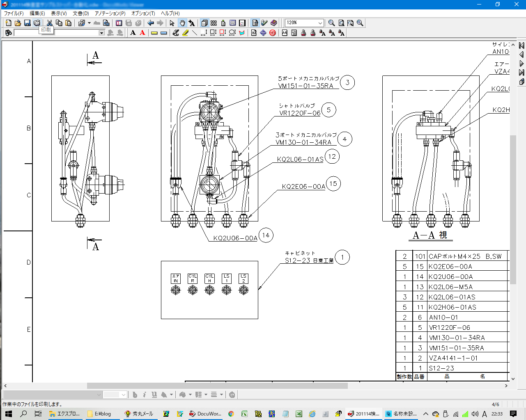
Task: Open the dropdown arrow beside the send icon
Action: pyautogui.click(x=89, y=23)
